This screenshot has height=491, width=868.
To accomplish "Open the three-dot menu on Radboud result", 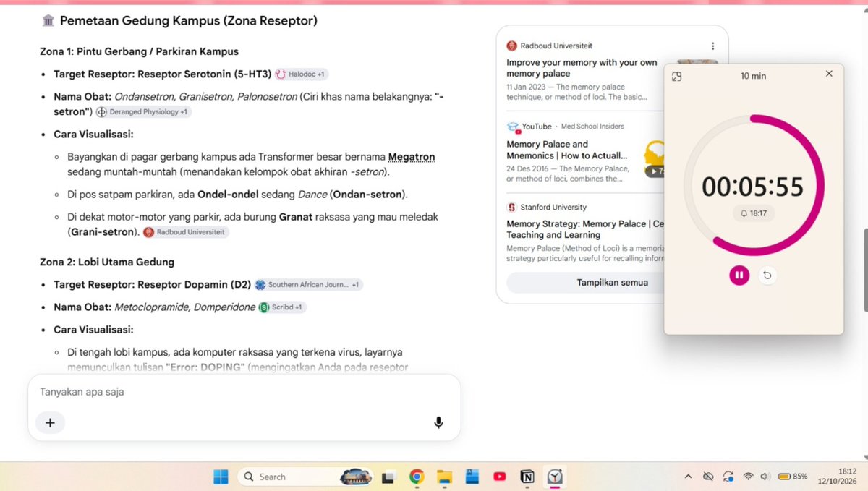I will (x=712, y=46).
